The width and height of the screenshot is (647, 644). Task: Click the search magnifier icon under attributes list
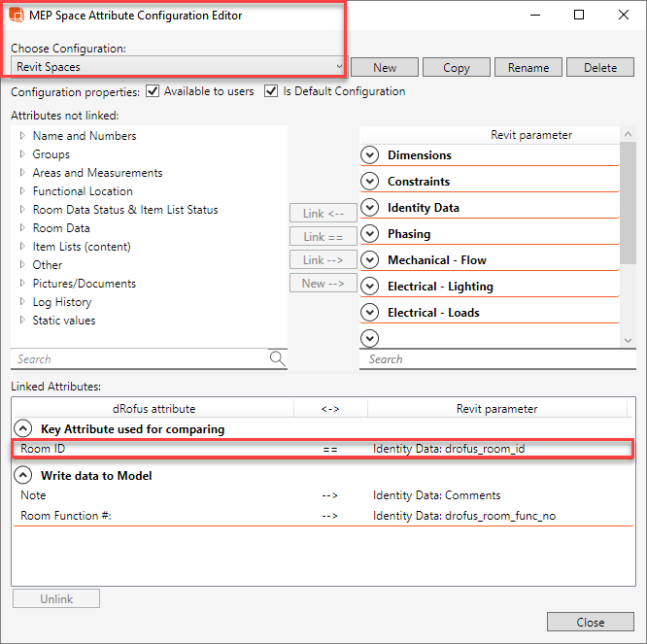click(x=278, y=359)
